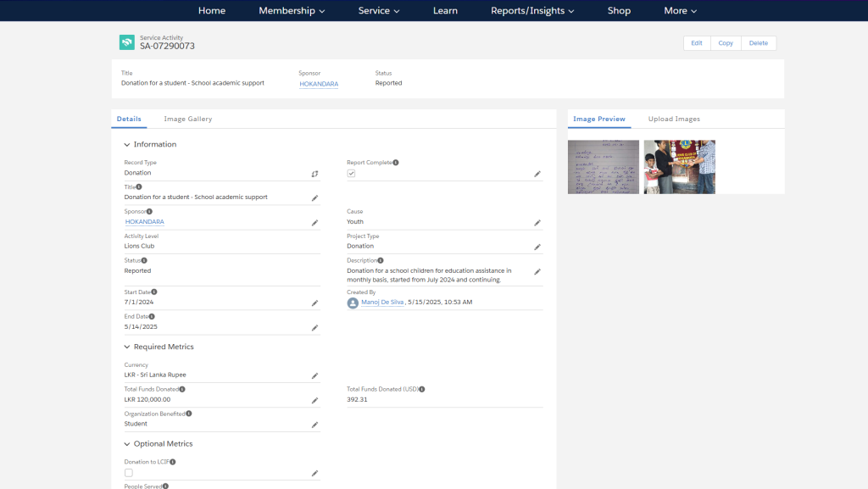Open the Reports/Insights dropdown menu
The width and height of the screenshot is (868, 489).
(532, 10)
